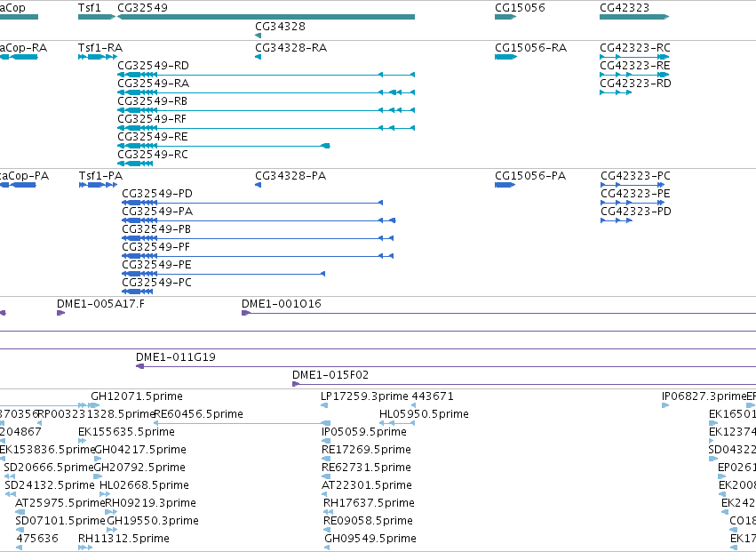Click the GH19550.3prime EST label
Image resolution: width=756 pixels, height=552 pixels.
[x=153, y=521]
